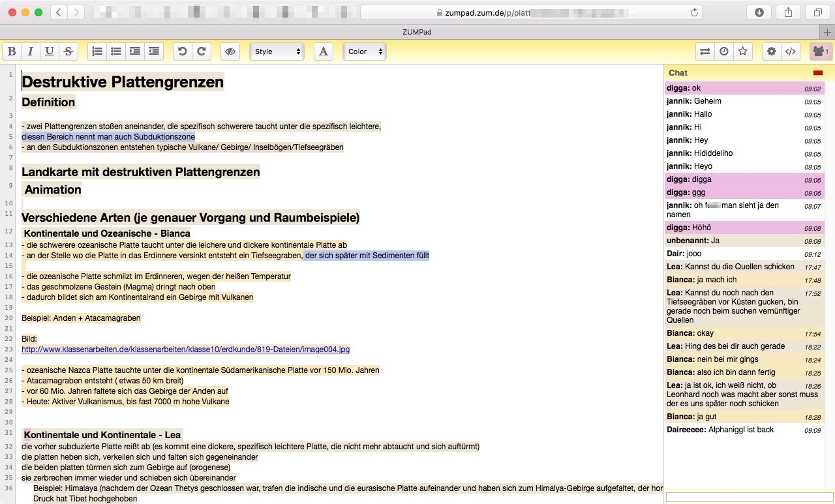Image resolution: width=835 pixels, height=504 pixels.
Task: Click the undo arrow icon
Action: tap(183, 52)
